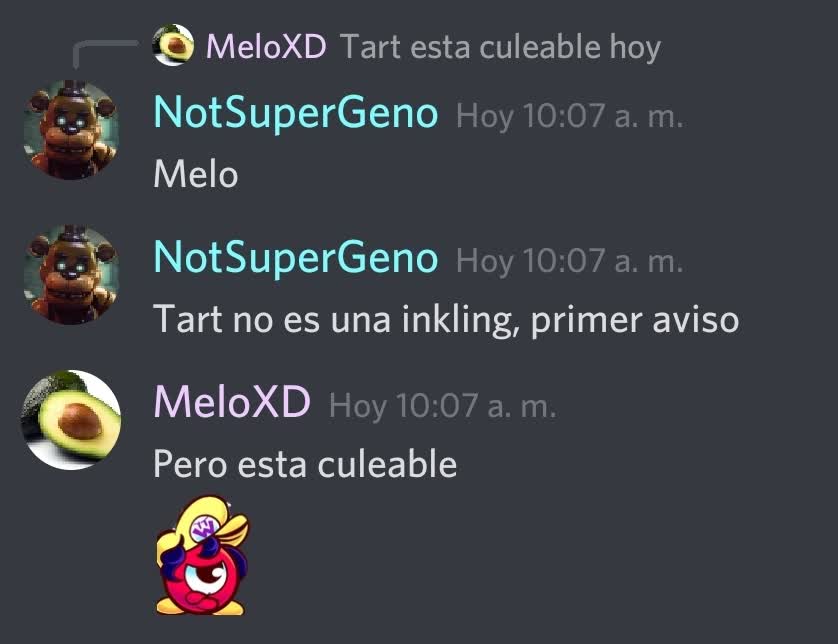
Task: Click the timestamp of the 'Melo' message
Action: tap(569, 116)
